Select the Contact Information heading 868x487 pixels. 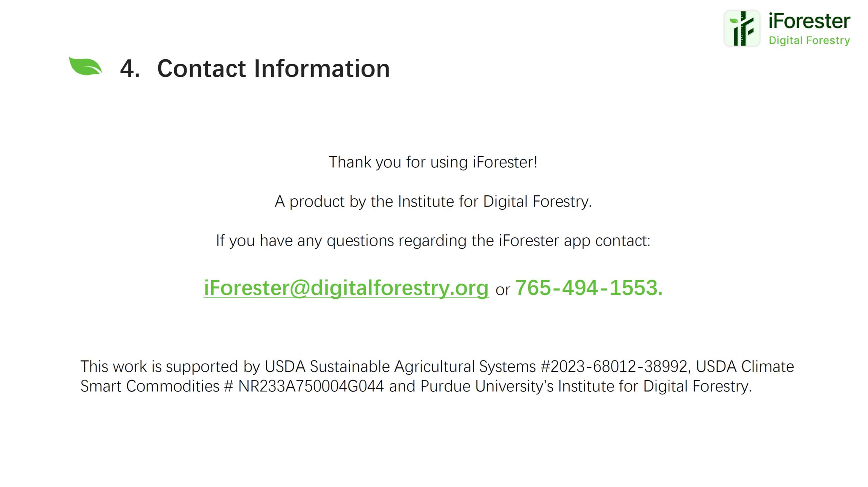273,69
